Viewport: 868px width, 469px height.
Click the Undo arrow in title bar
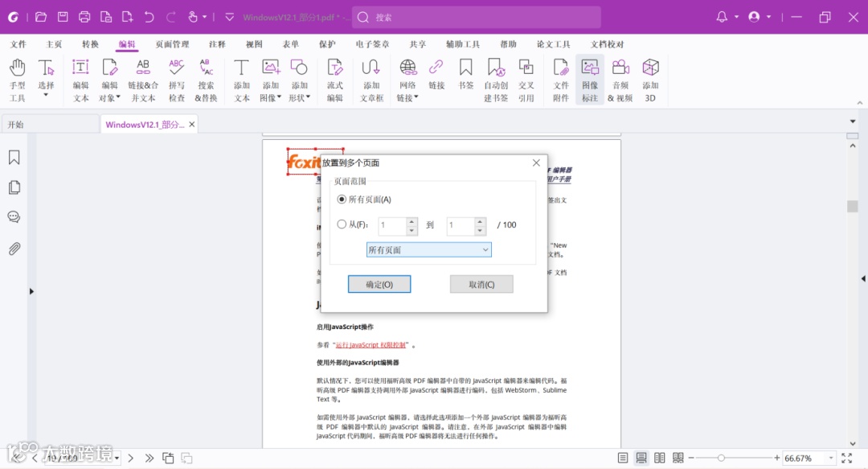tap(149, 17)
